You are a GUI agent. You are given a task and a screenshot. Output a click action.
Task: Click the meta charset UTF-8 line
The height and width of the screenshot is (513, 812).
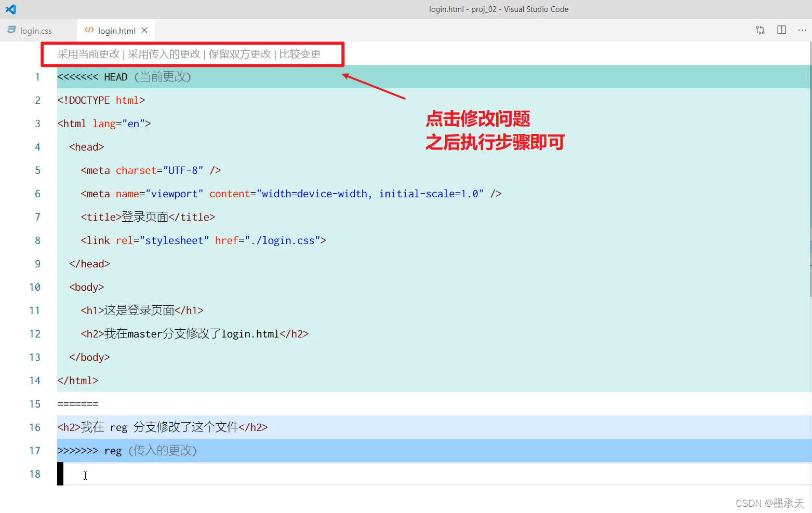click(434, 170)
